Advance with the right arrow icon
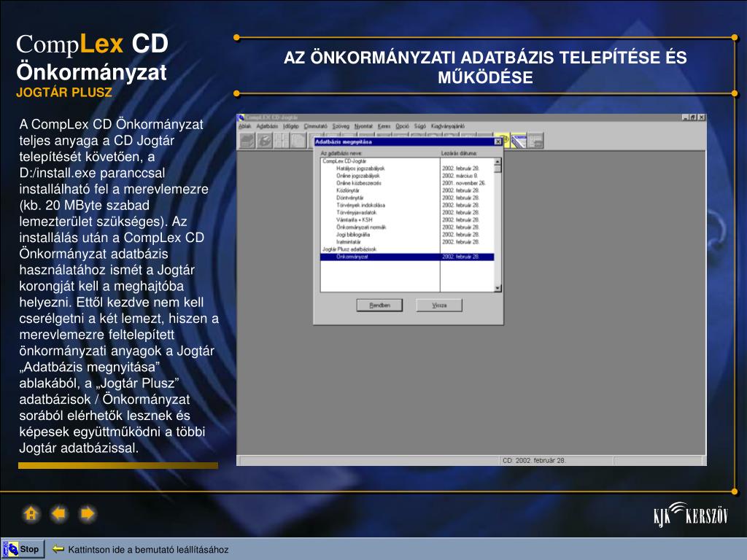The width and height of the screenshot is (747, 560). point(88,514)
